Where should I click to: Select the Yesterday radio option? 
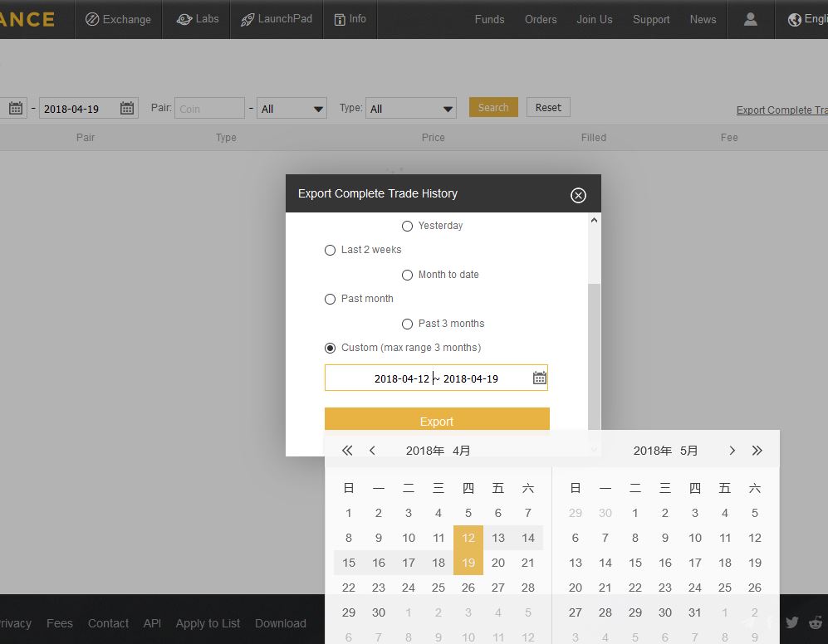click(407, 226)
